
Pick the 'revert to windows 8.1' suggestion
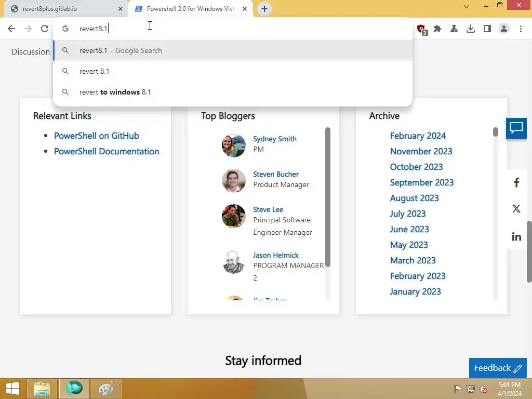pyautogui.click(x=233, y=92)
